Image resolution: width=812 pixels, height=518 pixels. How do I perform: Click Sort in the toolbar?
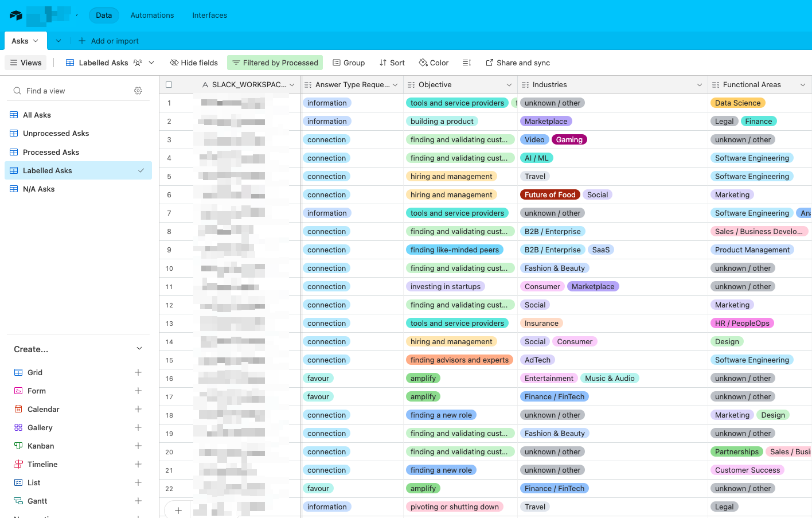[x=392, y=63]
